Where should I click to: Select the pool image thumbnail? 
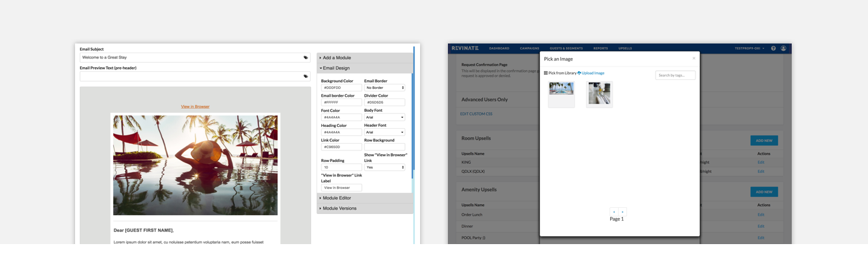coord(561,89)
